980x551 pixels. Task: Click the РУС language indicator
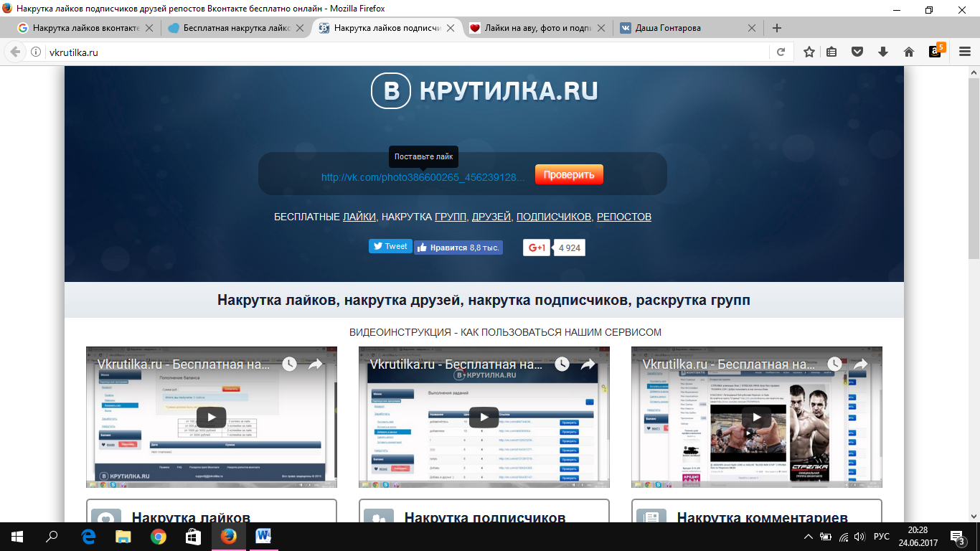[880, 537]
